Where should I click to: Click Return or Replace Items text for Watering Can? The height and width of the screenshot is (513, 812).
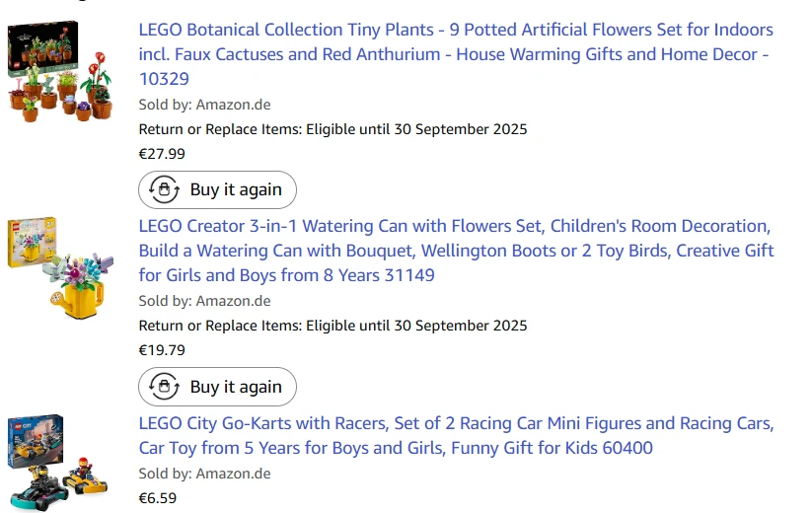tap(332, 326)
